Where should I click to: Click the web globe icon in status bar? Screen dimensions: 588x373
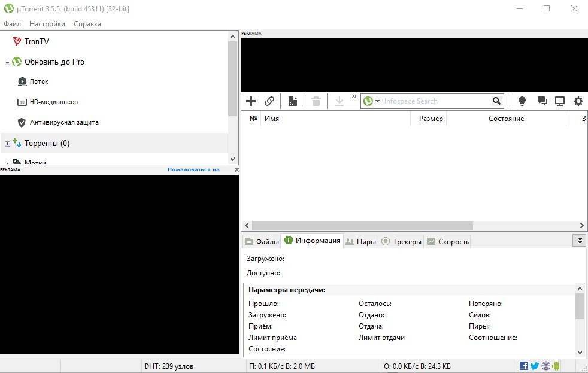[546, 366]
